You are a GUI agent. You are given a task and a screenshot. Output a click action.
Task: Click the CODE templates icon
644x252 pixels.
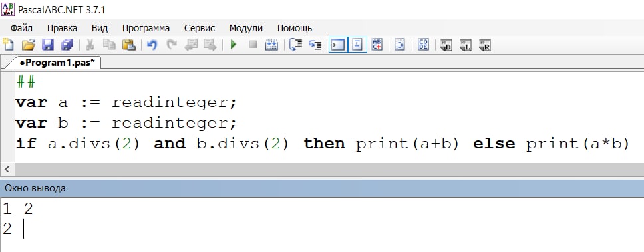pyautogui.click(x=423, y=45)
